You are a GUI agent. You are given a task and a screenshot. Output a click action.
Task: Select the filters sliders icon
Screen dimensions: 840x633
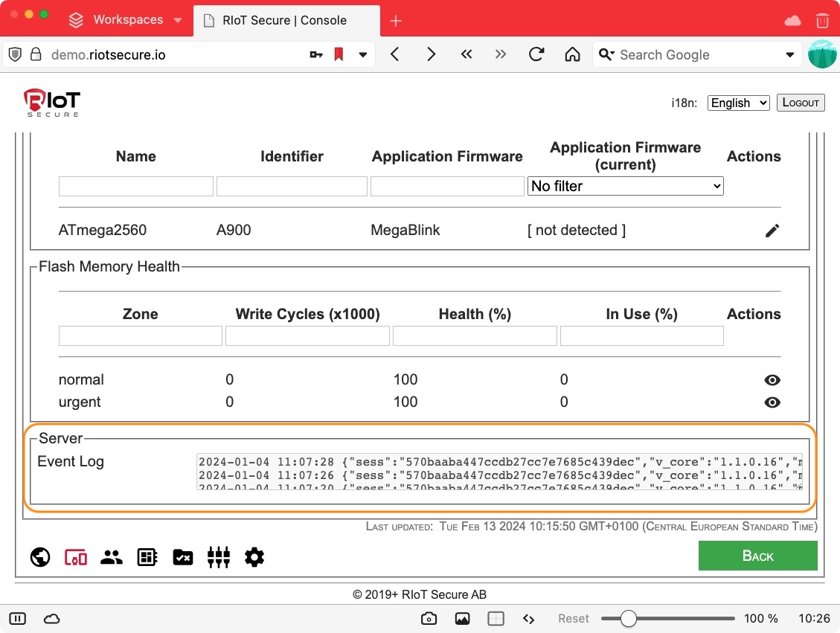point(219,556)
